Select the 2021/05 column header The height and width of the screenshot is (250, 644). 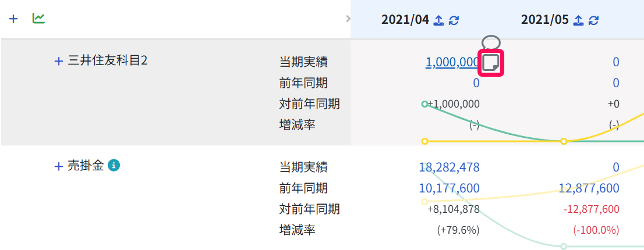pyautogui.click(x=544, y=20)
